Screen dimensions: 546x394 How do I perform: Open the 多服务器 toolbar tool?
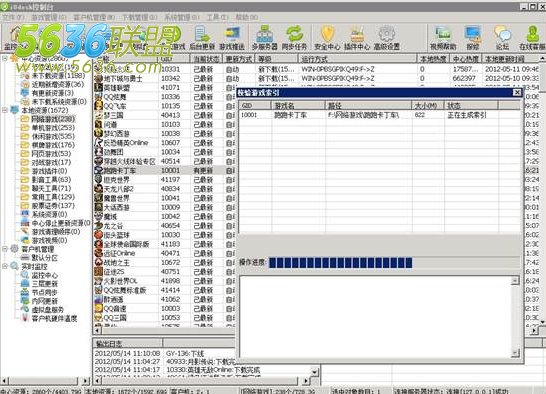264,38
